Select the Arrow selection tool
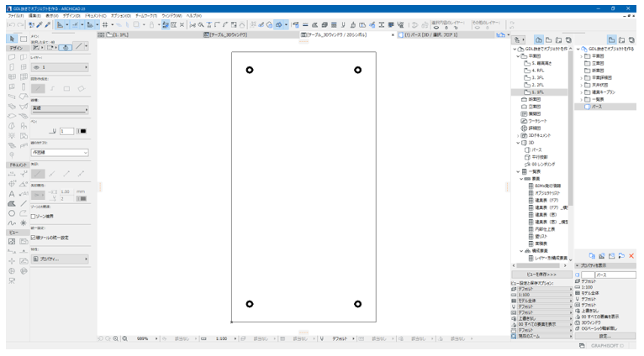 tap(12, 39)
